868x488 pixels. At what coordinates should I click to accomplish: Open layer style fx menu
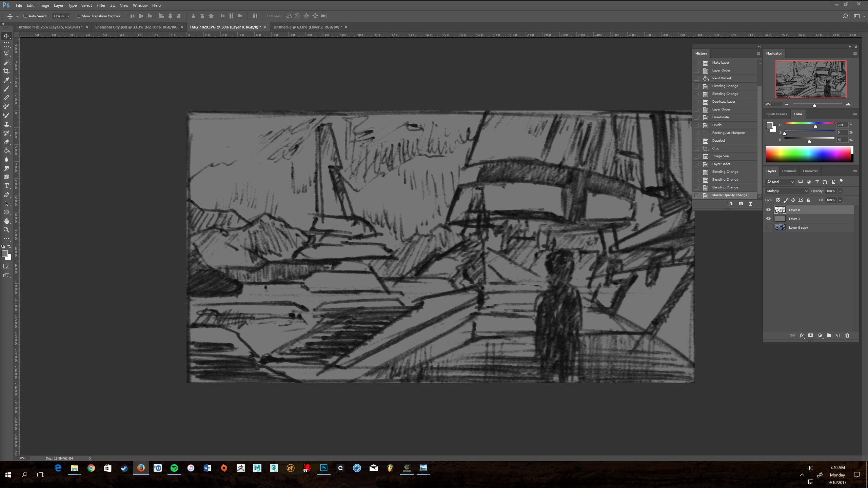pyautogui.click(x=802, y=335)
